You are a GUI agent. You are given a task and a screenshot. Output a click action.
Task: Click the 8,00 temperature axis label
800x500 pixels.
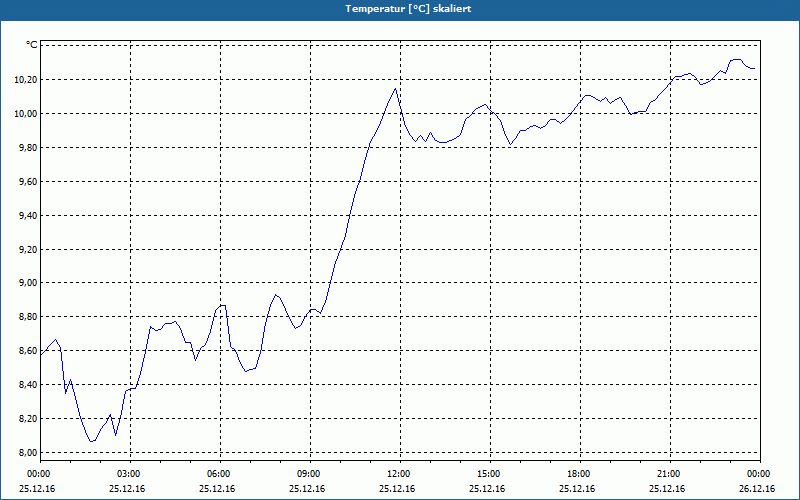coord(28,453)
